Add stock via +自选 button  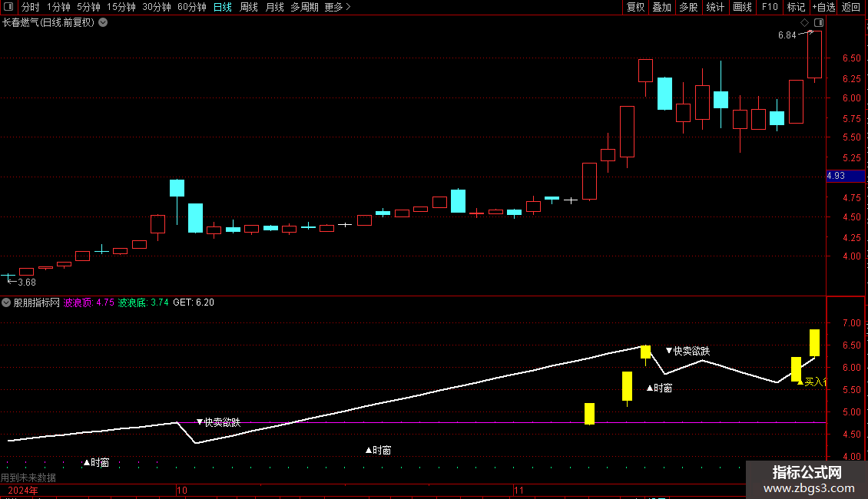pyautogui.click(x=823, y=7)
